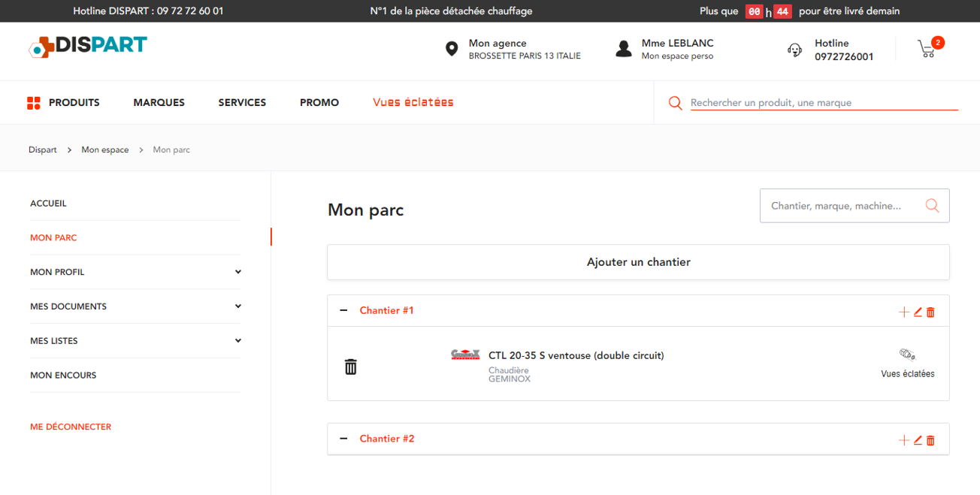Open the Mon espace breadcrumb link
The image size is (980, 495).
click(x=104, y=149)
